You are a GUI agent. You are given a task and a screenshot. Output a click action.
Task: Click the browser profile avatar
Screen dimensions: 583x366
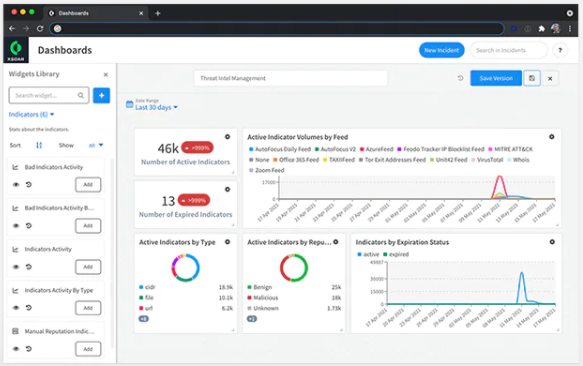556,29
